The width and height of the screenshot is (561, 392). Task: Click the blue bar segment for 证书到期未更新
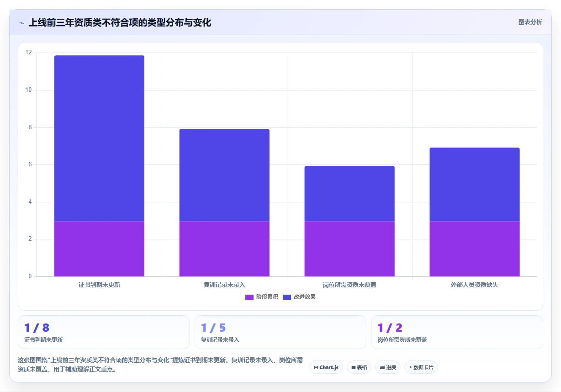(99, 138)
